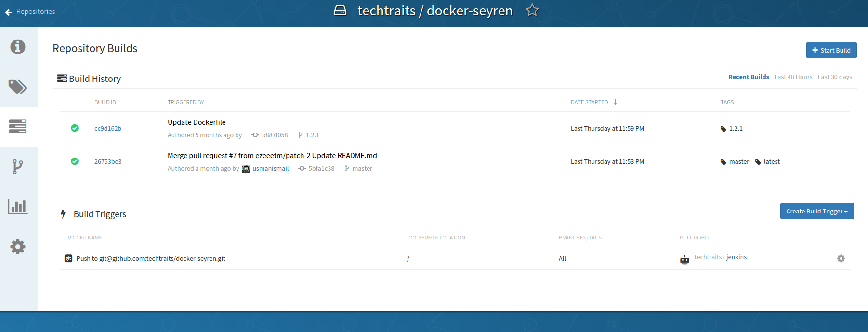Open usmanismail user profile link
The height and width of the screenshot is (332, 868).
pyautogui.click(x=270, y=169)
